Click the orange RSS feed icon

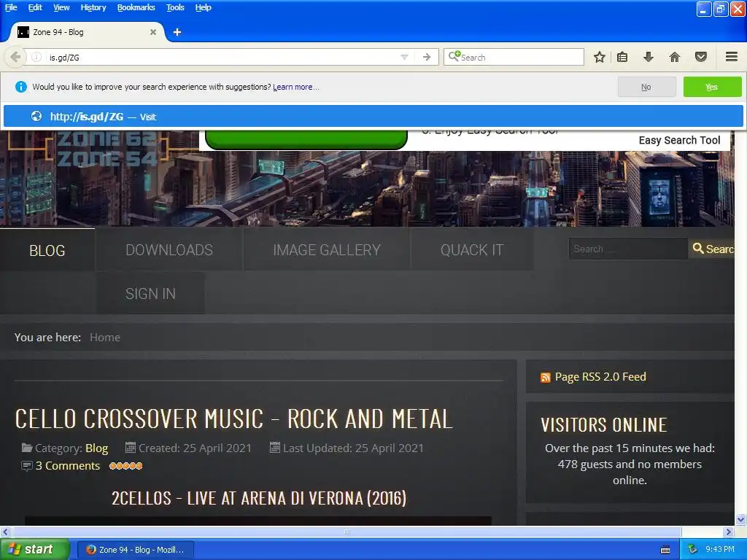(546, 378)
